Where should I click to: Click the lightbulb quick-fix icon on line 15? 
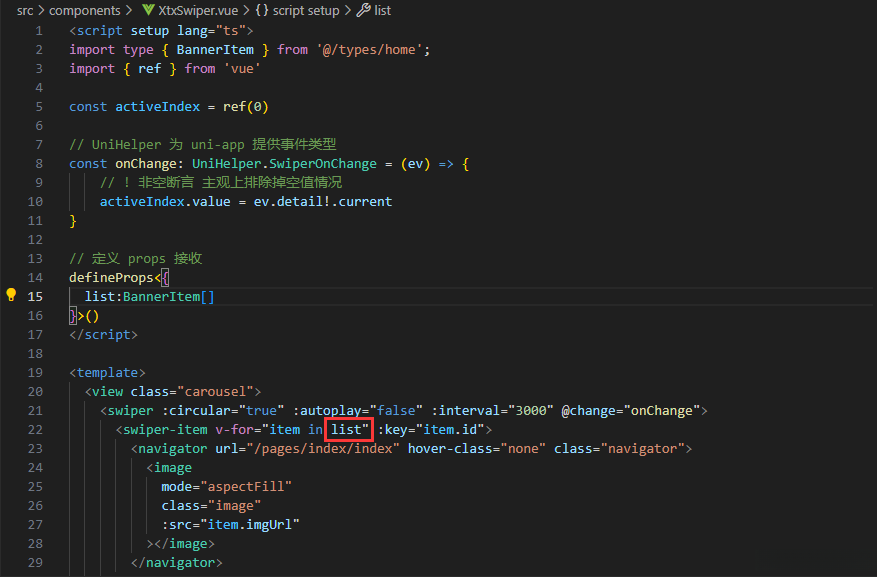[11, 295]
